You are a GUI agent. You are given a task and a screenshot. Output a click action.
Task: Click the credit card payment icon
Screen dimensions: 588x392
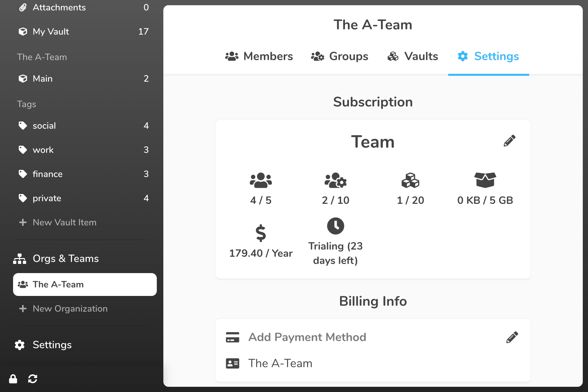233,337
